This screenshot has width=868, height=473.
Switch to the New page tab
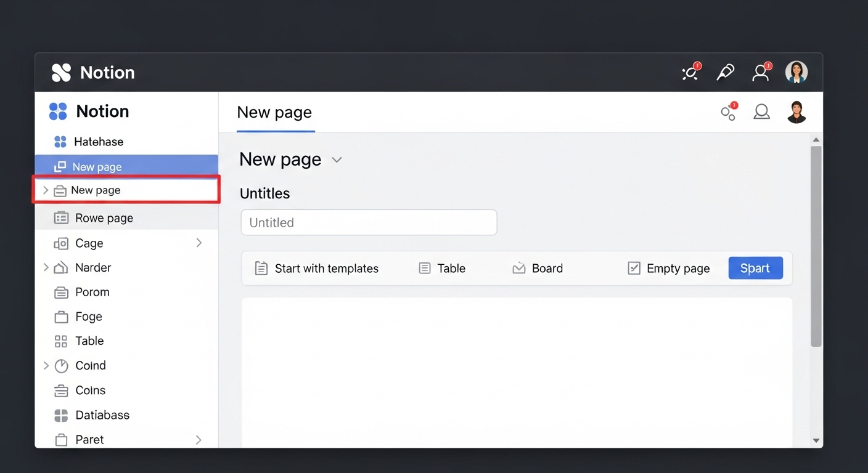(x=274, y=113)
